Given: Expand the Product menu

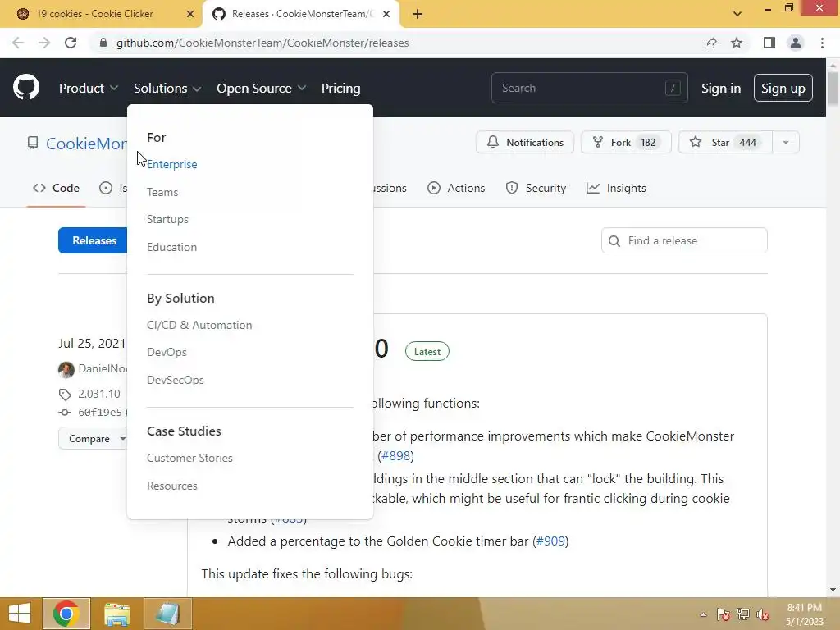Looking at the screenshot, I should (x=89, y=89).
